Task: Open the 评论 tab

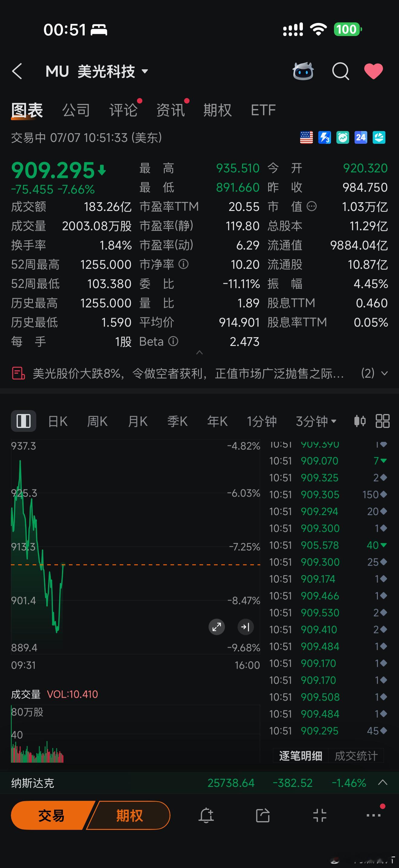Action: click(x=123, y=110)
